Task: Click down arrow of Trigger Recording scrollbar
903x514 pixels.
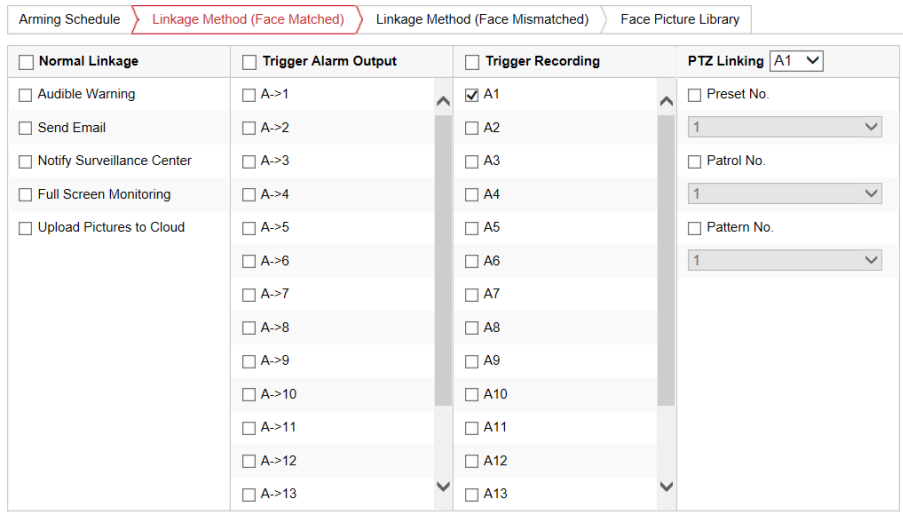Action: pyautogui.click(x=666, y=486)
